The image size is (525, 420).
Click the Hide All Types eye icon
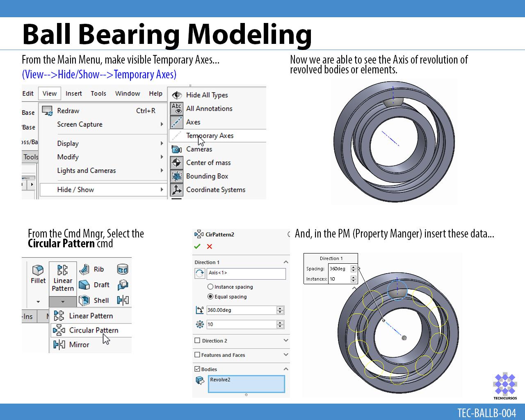coord(177,95)
